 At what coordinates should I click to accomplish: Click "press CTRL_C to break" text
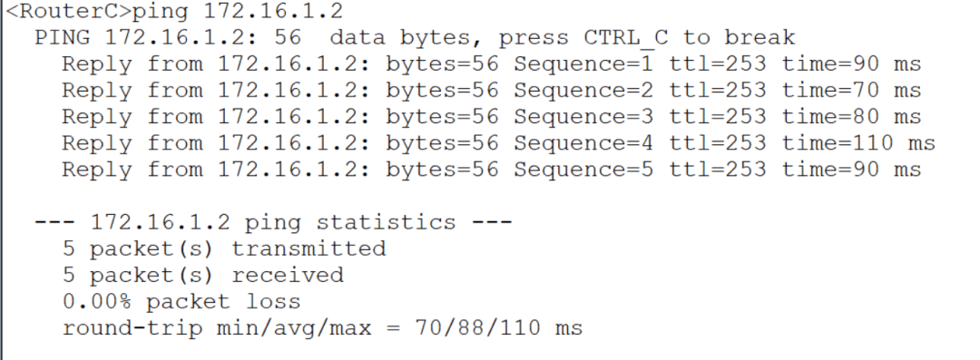pyautogui.click(x=647, y=37)
